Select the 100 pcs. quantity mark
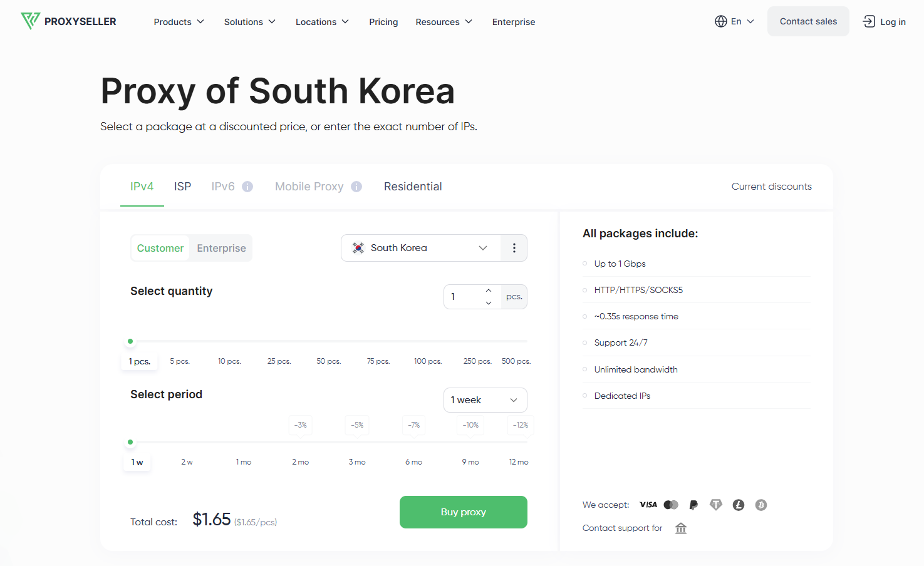Screen dimensions: 924x566 click(x=428, y=361)
